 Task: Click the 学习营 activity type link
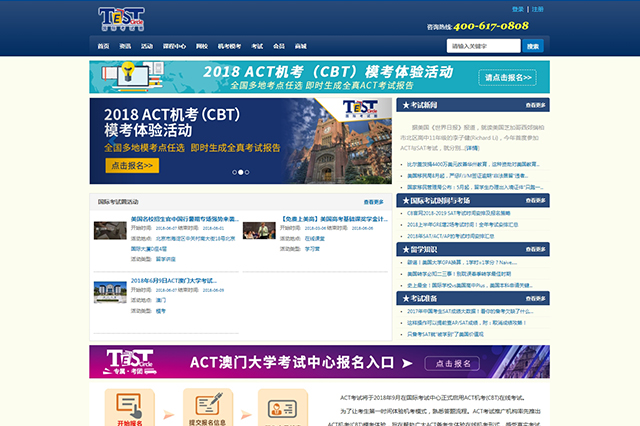(x=312, y=249)
